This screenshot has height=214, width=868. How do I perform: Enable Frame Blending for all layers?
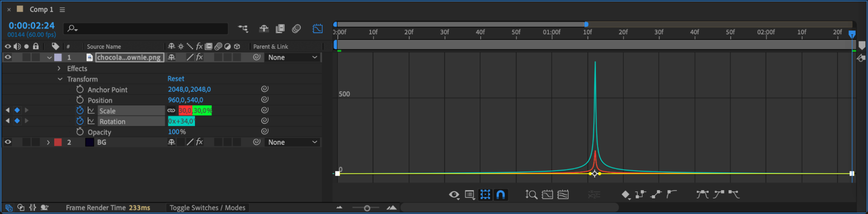tap(280, 29)
